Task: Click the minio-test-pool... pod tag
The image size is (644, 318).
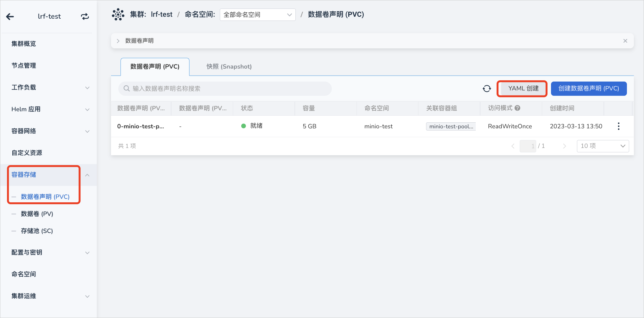Action: tap(451, 126)
